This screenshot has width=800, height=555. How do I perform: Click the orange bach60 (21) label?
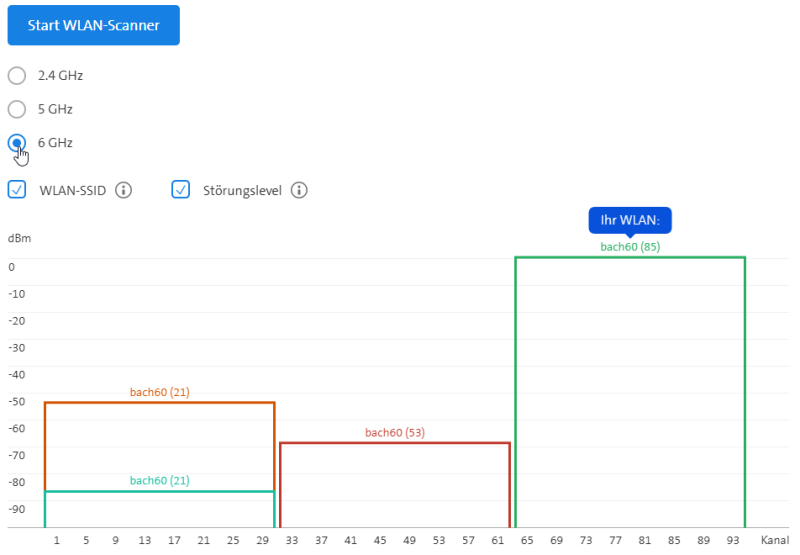tap(159, 392)
